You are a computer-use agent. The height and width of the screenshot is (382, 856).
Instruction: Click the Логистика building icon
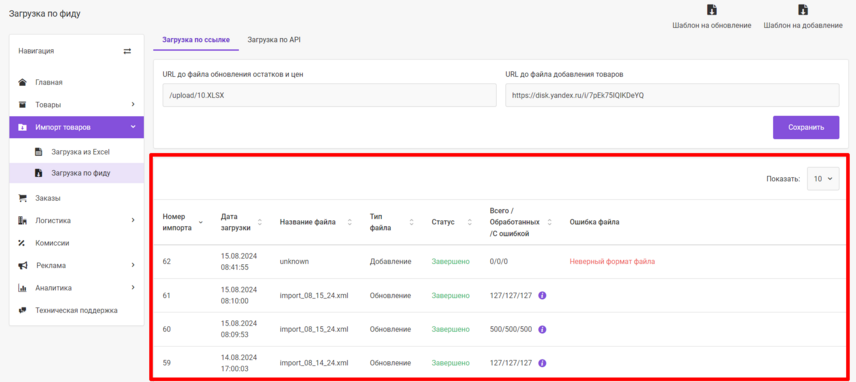[x=22, y=220]
